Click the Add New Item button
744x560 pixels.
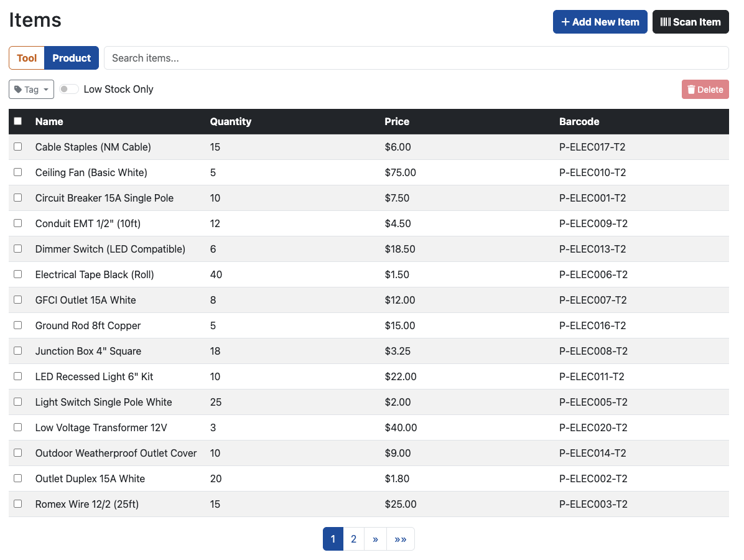coord(600,22)
